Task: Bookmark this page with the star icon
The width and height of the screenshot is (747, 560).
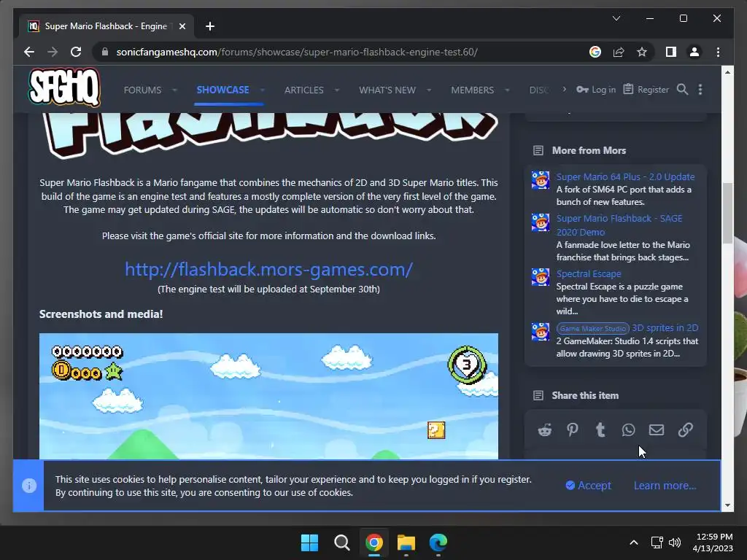Action: [x=642, y=52]
